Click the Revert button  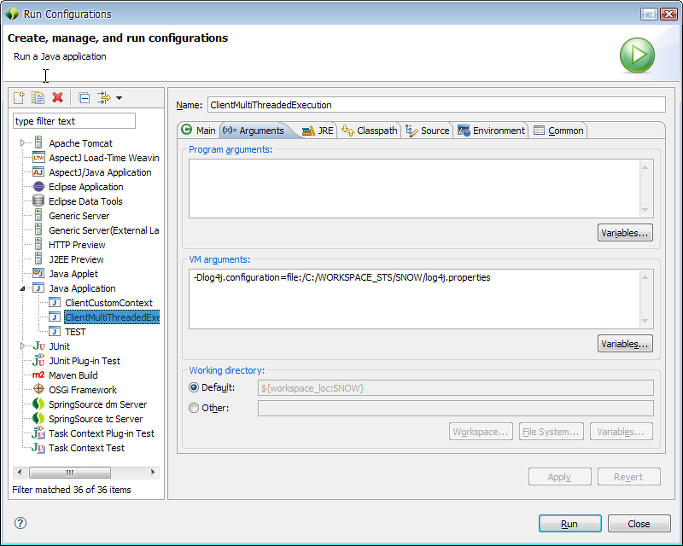[629, 477]
